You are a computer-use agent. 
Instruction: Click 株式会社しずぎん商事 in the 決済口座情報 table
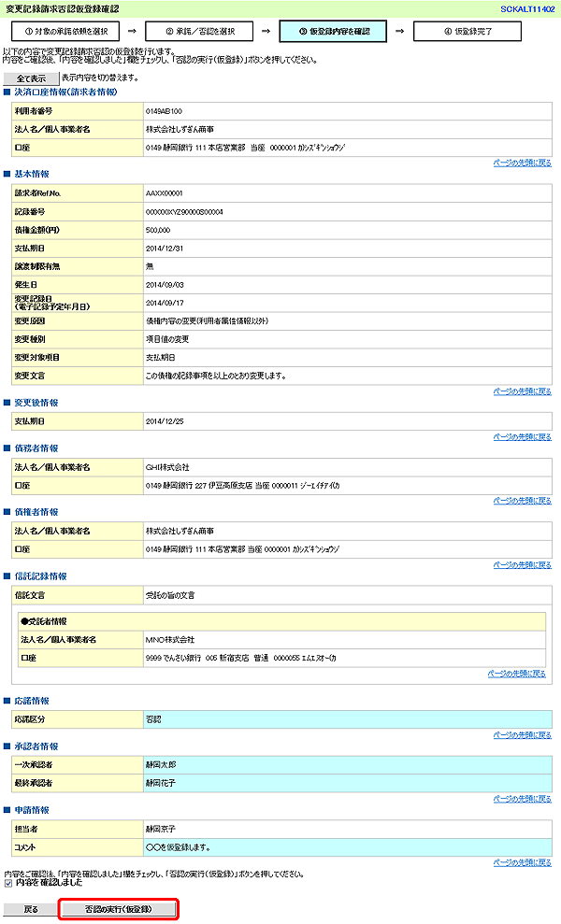180,130
